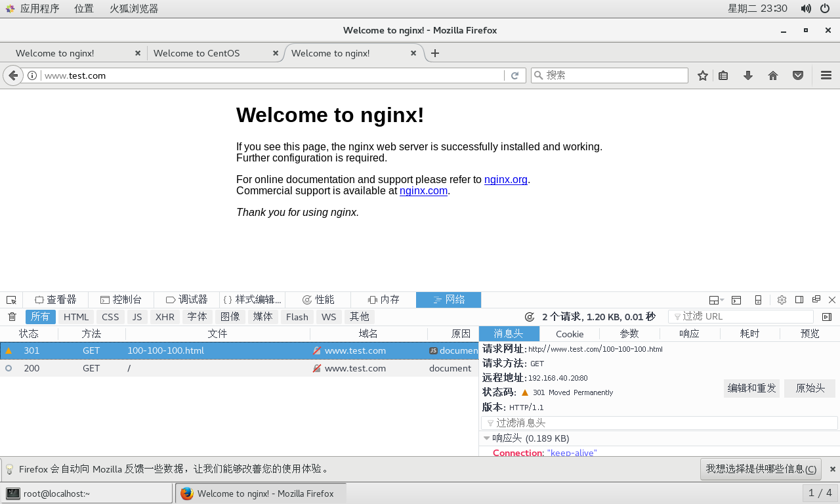The width and height of the screenshot is (840, 504).
Task: Filter network requests by 字体 (fonts)
Action: click(197, 317)
